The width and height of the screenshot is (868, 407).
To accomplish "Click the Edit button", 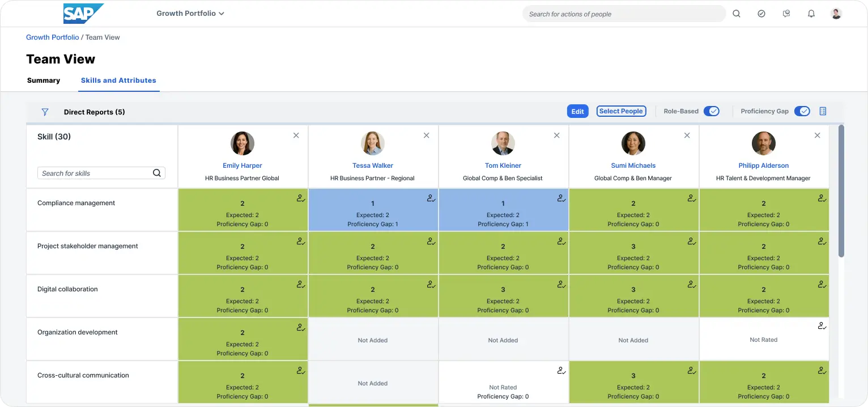I will 577,111.
